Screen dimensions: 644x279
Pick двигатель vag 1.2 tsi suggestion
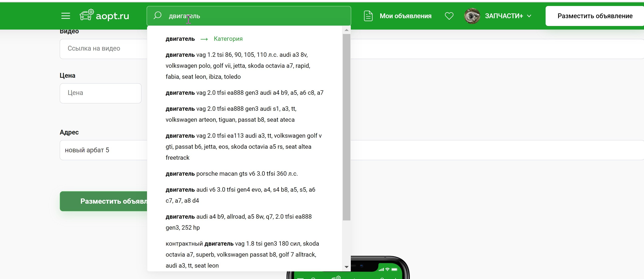(x=238, y=65)
